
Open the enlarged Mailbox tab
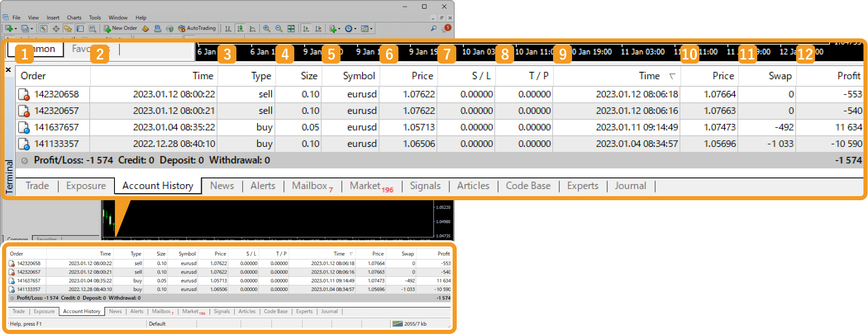tap(312, 186)
